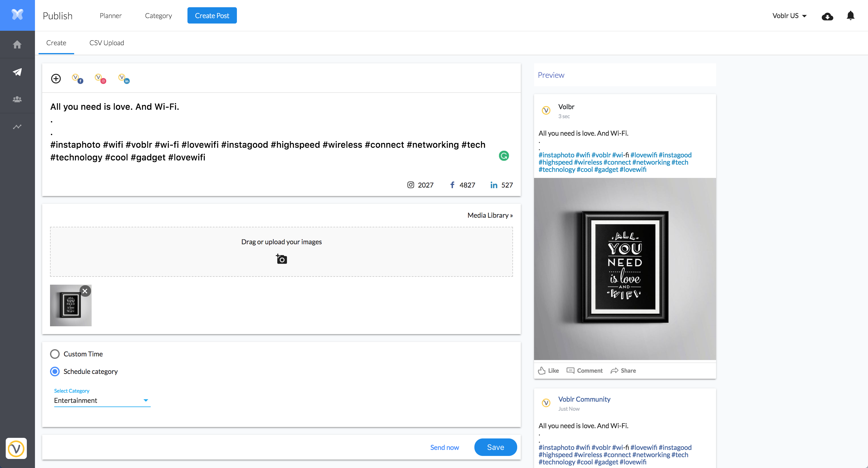This screenshot has height=468, width=868.
Task: Select the Custom Time radio button
Action: tap(55, 354)
